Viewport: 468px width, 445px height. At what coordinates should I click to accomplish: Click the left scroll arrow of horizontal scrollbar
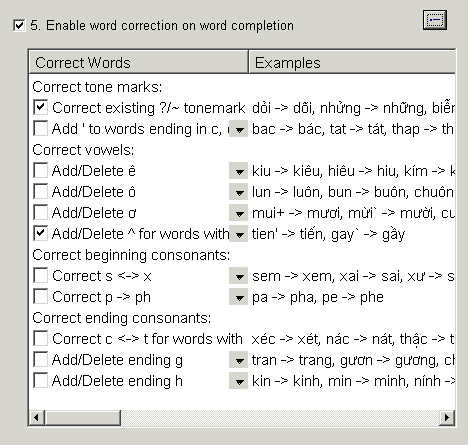(x=37, y=417)
